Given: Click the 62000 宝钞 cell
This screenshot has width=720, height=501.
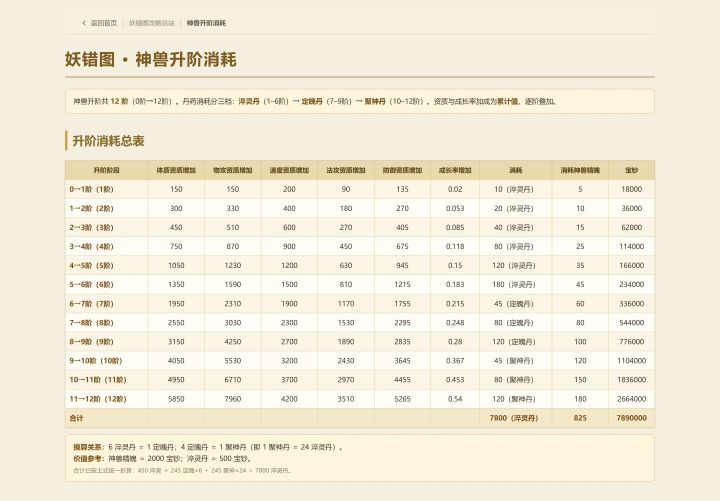Looking at the screenshot, I should coord(632,227).
